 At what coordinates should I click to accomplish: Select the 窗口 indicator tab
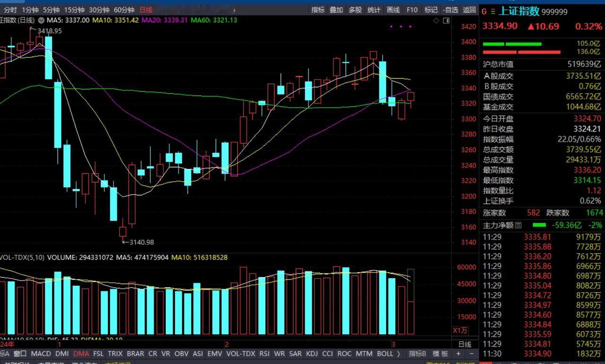pyautogui.click(x=20, y=353)
